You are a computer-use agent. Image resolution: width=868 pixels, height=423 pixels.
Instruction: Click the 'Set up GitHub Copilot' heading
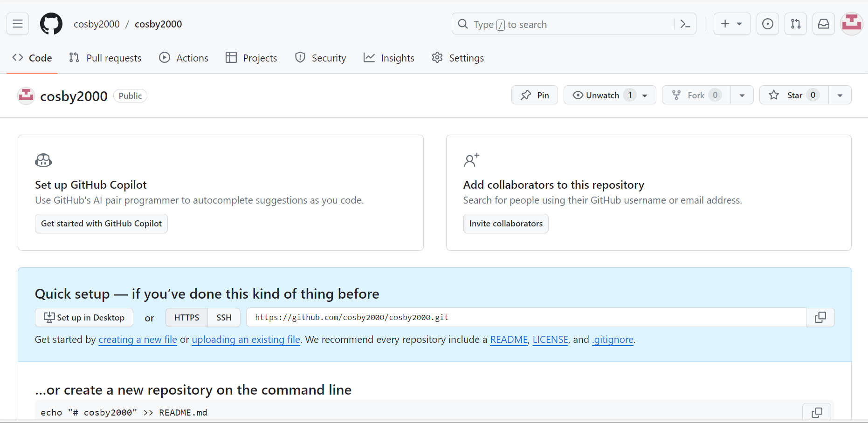(x=91, y=185)
